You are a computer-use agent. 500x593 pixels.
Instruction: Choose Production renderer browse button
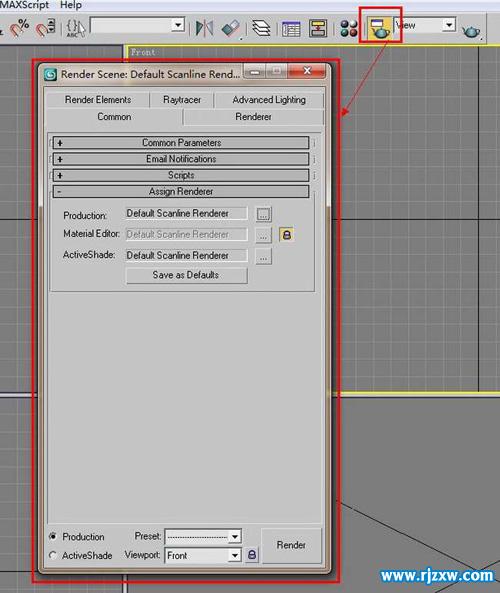coord(263,214)
